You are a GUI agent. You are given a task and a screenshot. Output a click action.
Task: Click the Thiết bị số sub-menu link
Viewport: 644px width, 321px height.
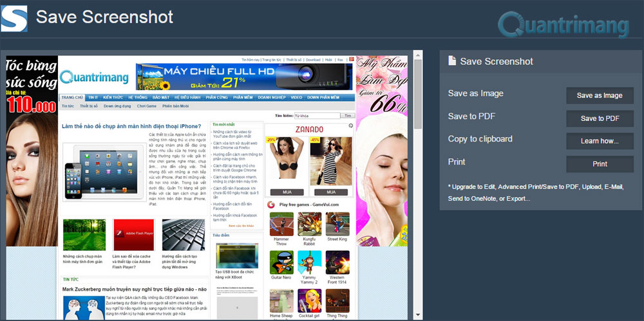[x=89, y=106]
